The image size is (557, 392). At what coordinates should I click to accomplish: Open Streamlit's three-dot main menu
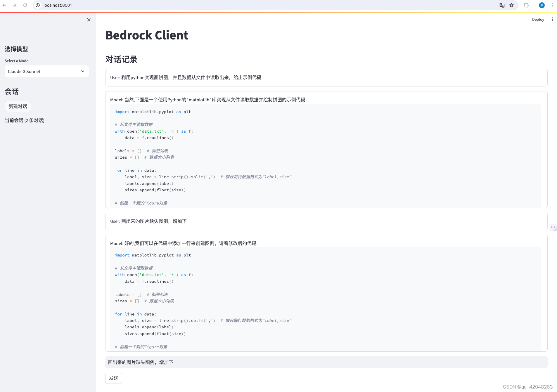click(552, 19)
